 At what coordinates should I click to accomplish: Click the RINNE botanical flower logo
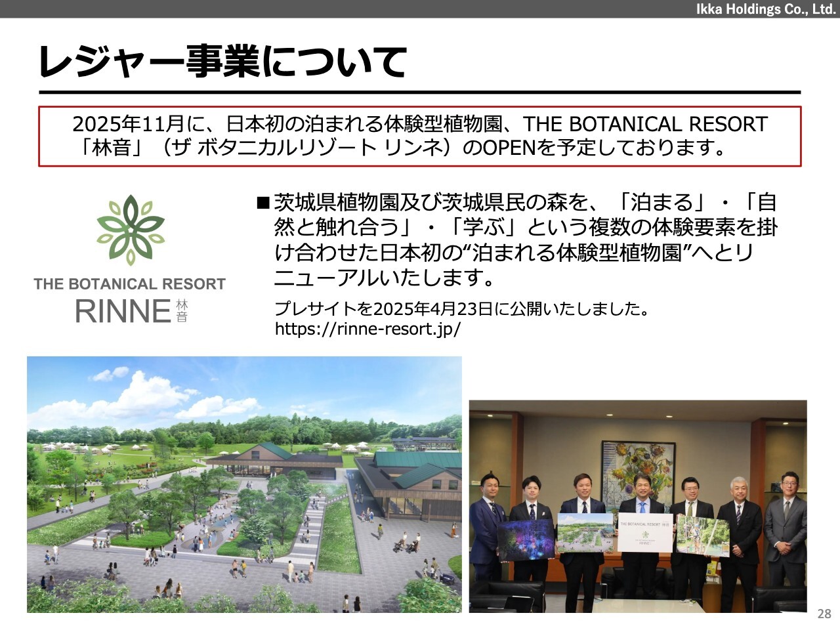[131, 230]
